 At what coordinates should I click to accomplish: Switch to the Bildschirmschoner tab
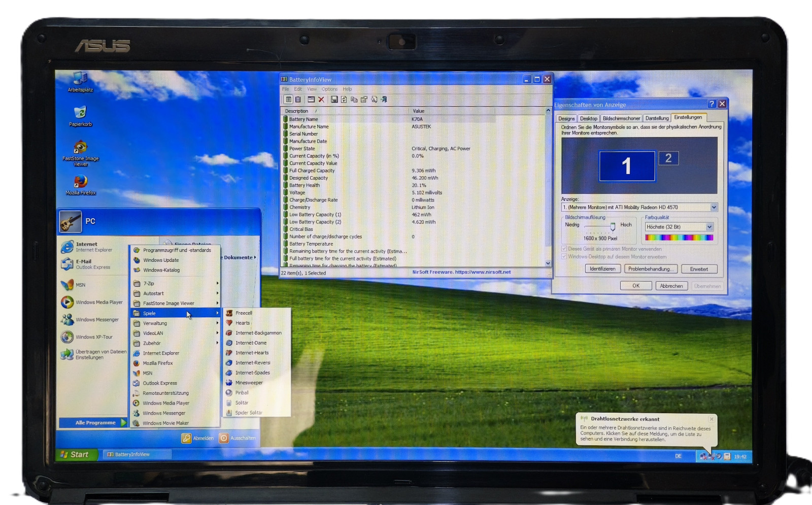tap(621, 118)
